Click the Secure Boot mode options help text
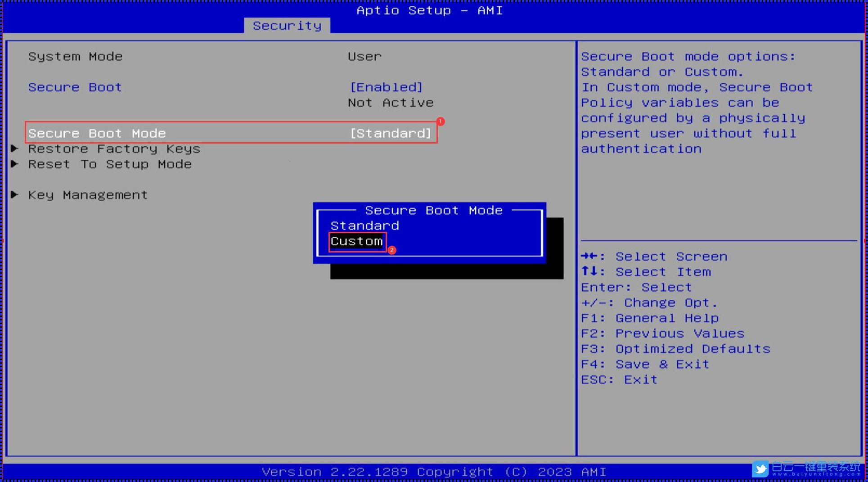The height and width of the screenshot is (482, 868). [697, 103]
